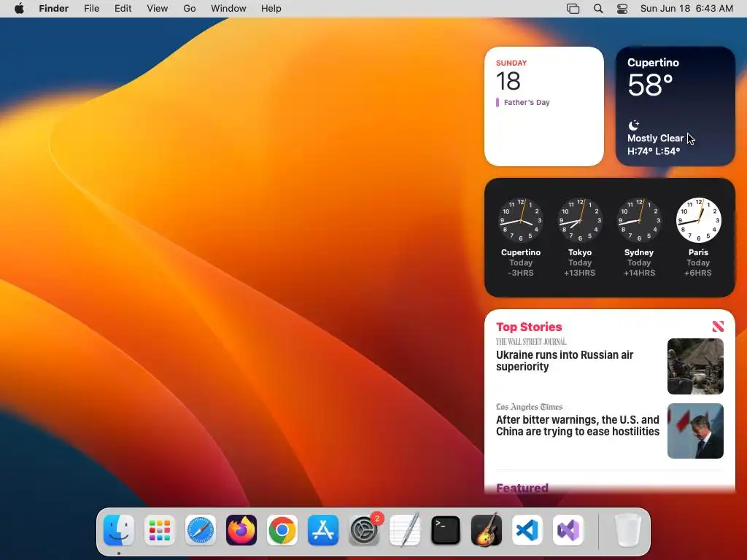Open Terminal from the Dock
Screen dimensions: 747x560
pyautogui.click(x=446, y=530)
